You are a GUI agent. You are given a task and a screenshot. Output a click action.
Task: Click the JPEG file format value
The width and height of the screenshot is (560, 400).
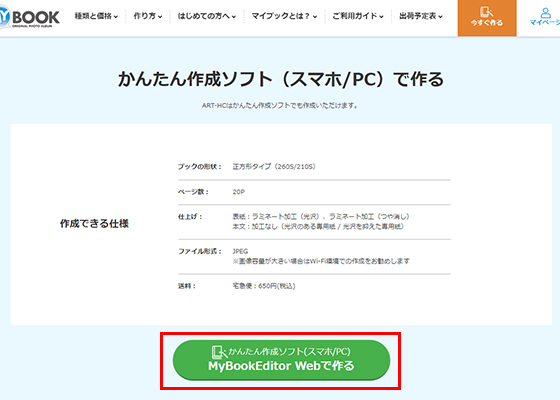coord(240,251)
